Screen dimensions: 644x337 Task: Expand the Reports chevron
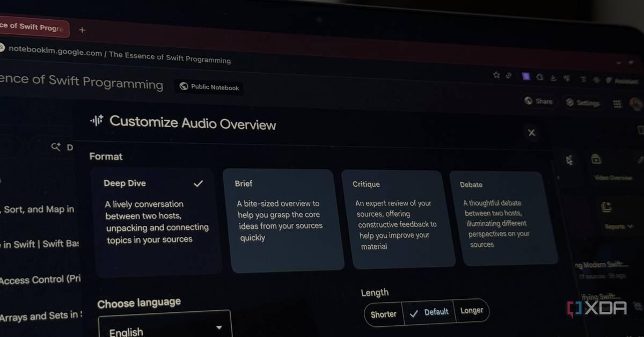click(630, 227)
